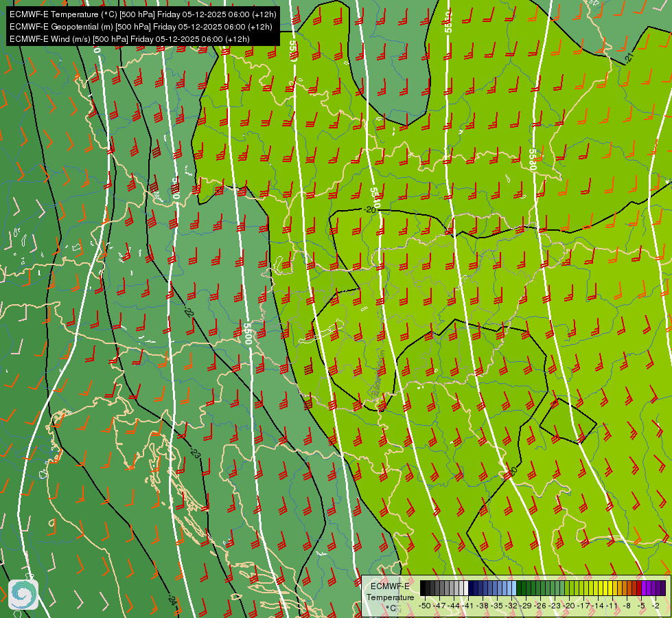
Task: Click the -14 value on the legend
Action: (x=598, y=606)
